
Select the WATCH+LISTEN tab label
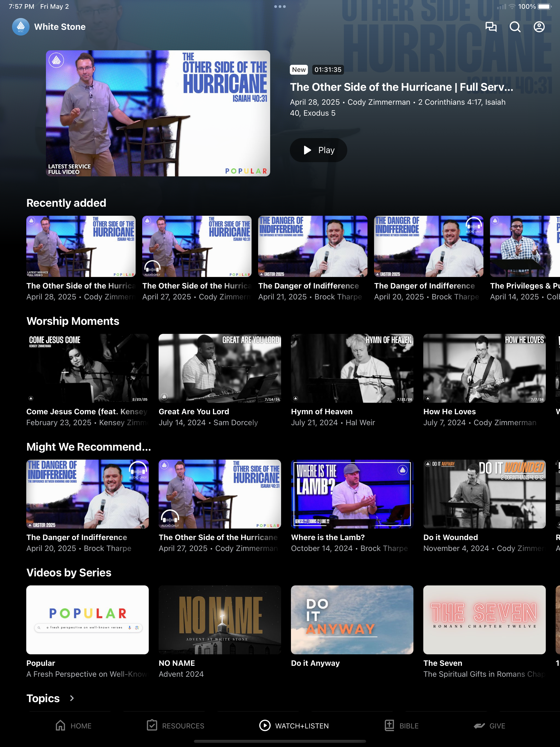click(302, 726)
